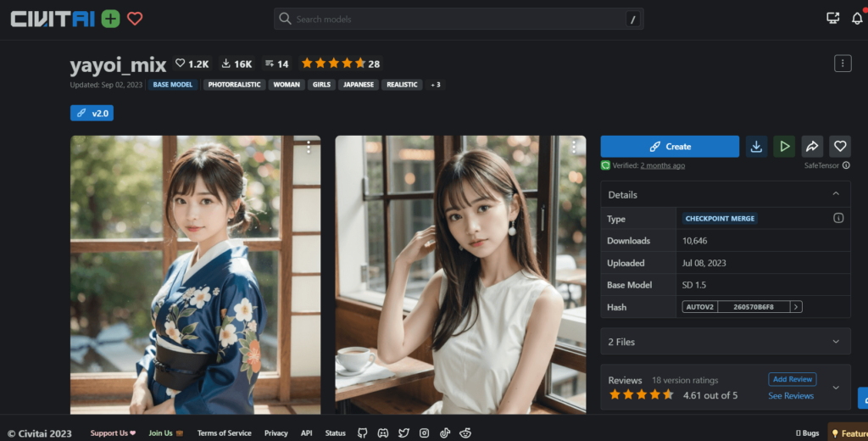This screenshot has width=868, height=441.
Task: Open the Instagram icon in the footer
Action: click(425, 433)
